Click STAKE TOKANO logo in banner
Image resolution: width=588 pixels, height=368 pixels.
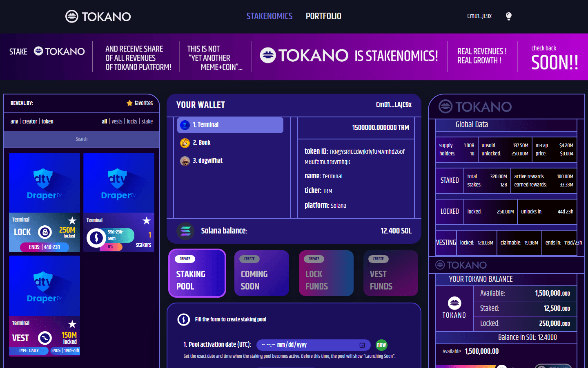pos(59,52)
